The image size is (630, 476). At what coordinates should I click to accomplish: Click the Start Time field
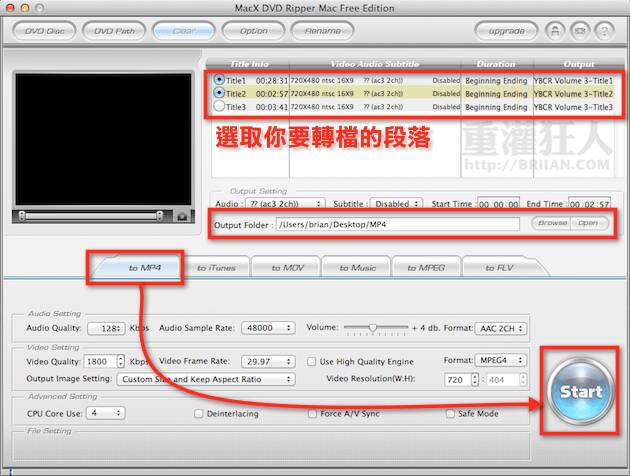tap(498, 204)
